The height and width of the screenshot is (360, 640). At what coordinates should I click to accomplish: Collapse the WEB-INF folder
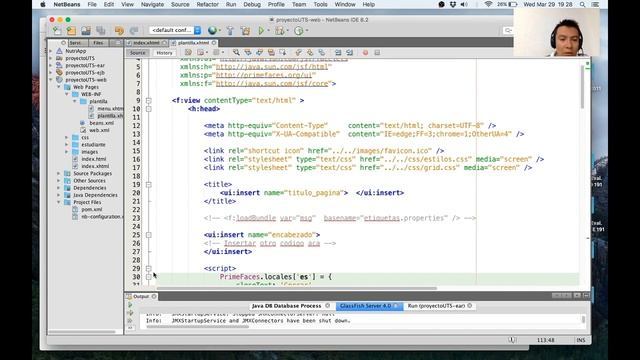(67, 94)
